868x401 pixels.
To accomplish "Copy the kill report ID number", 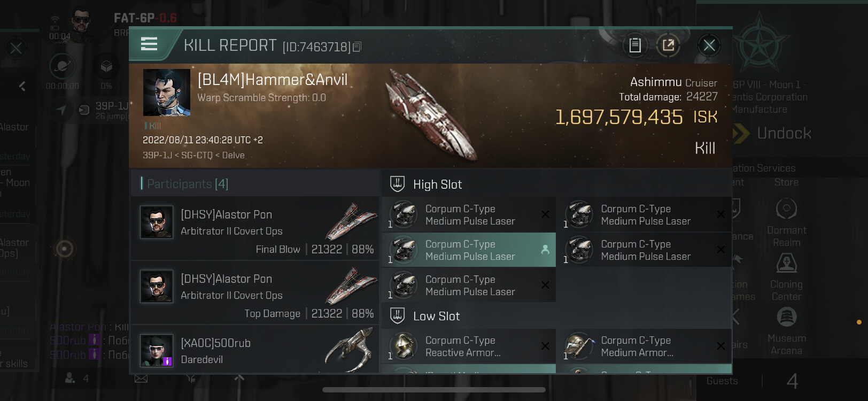I will point(357,47).
